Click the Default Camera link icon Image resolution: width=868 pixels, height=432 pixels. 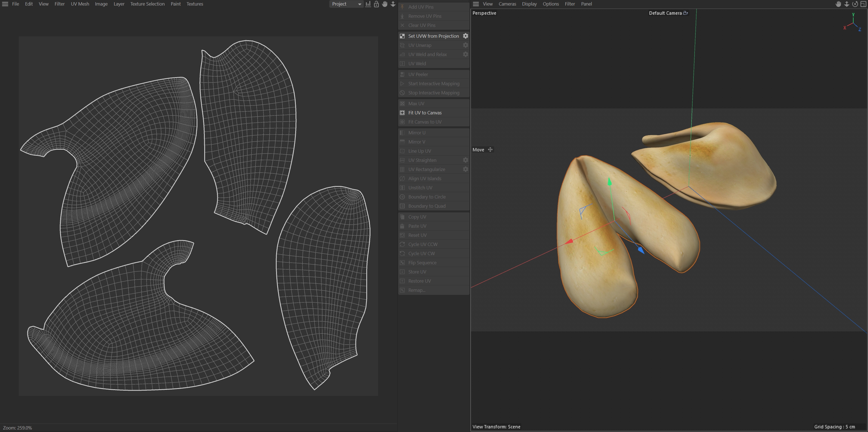(x=685, y=13)
